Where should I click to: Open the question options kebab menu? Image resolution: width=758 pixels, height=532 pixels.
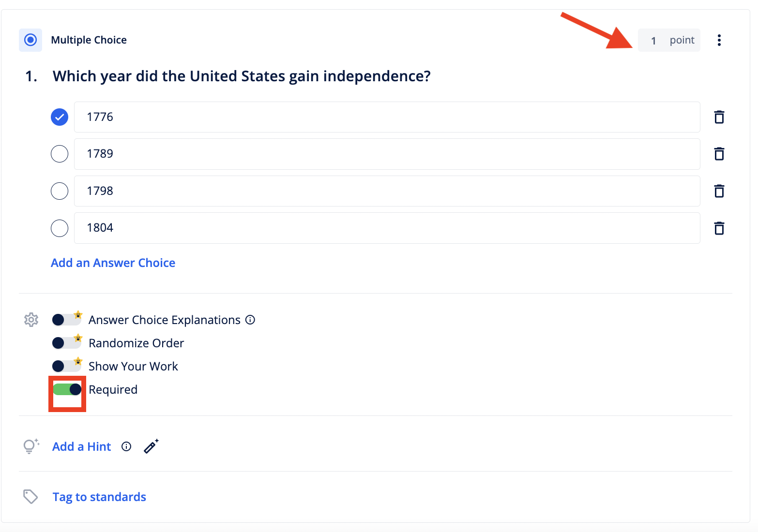click(719, 40)
